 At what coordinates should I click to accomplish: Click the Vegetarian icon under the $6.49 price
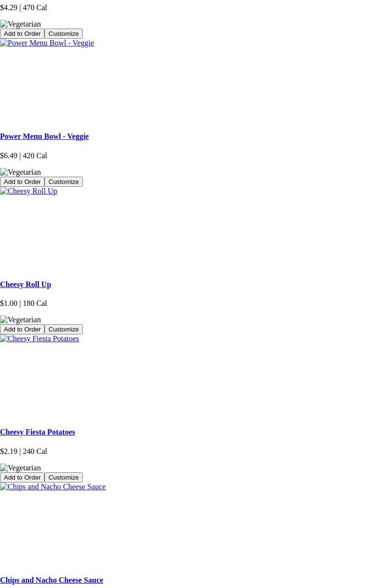[x=20, y=172]
